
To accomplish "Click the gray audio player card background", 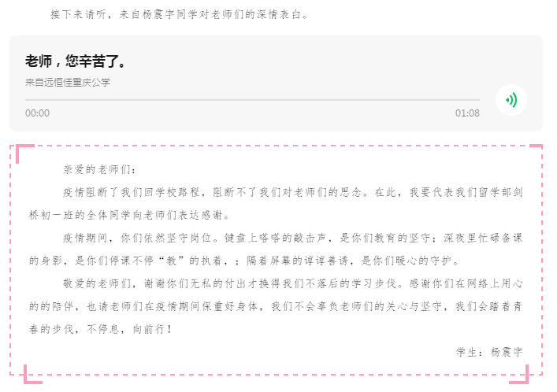I will (276, 83).
